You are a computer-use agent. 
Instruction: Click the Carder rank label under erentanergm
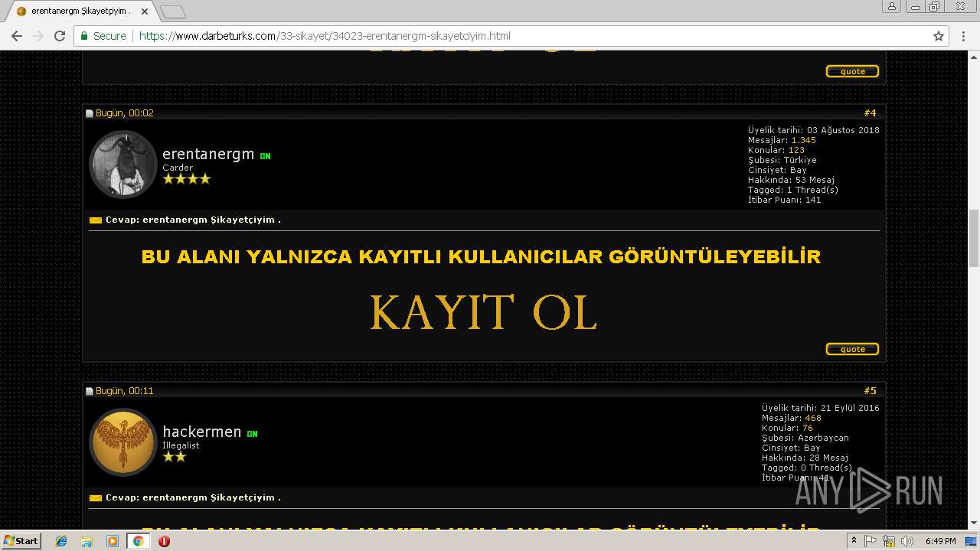[x=178, y=168]
